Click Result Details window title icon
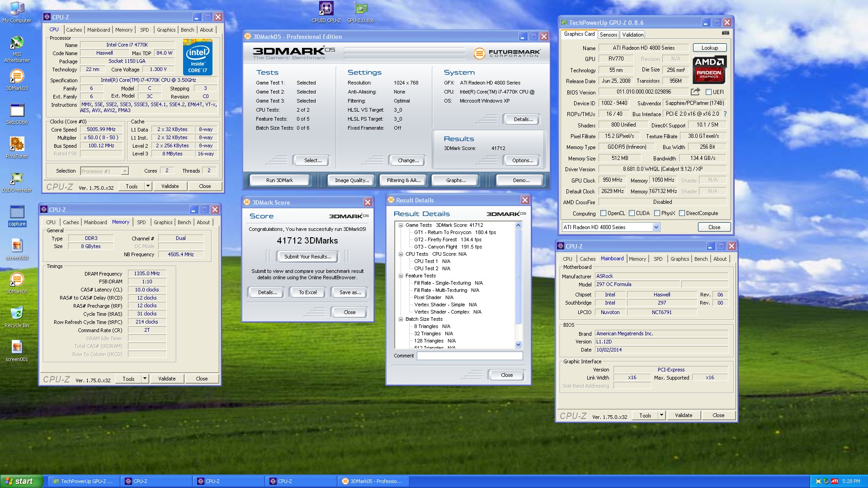This screenshot has height=488, width=868. [391, 200]
